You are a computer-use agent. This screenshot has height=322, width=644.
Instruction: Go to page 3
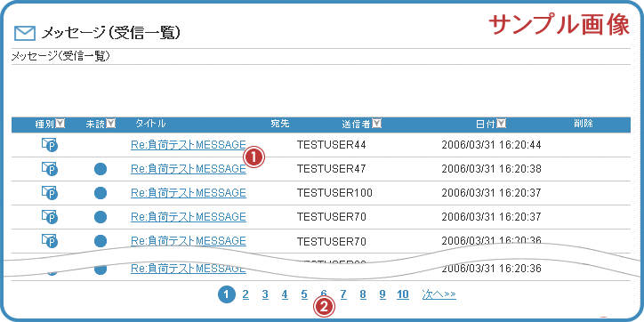click(265, 294)
